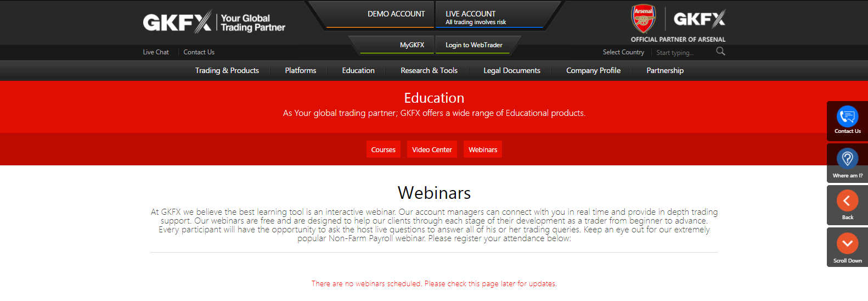This screenshot has width=868, height=301.
Task: Click the Your Global Trading Partner tagline
Action: [253, 23]
